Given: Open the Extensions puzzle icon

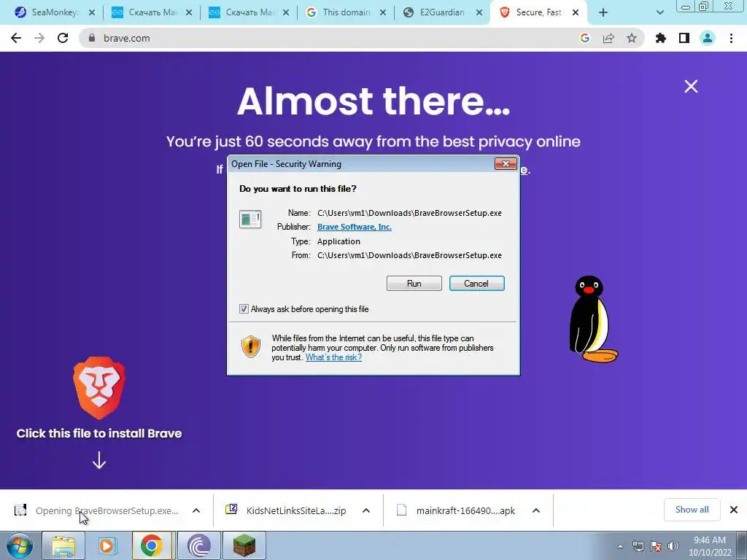Looking at the screenshot, I should [661, 38].
